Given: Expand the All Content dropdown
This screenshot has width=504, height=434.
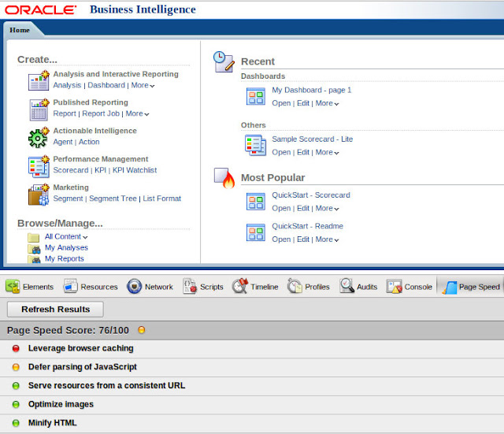Looking at the screenshot, I should tap(66, 237).
